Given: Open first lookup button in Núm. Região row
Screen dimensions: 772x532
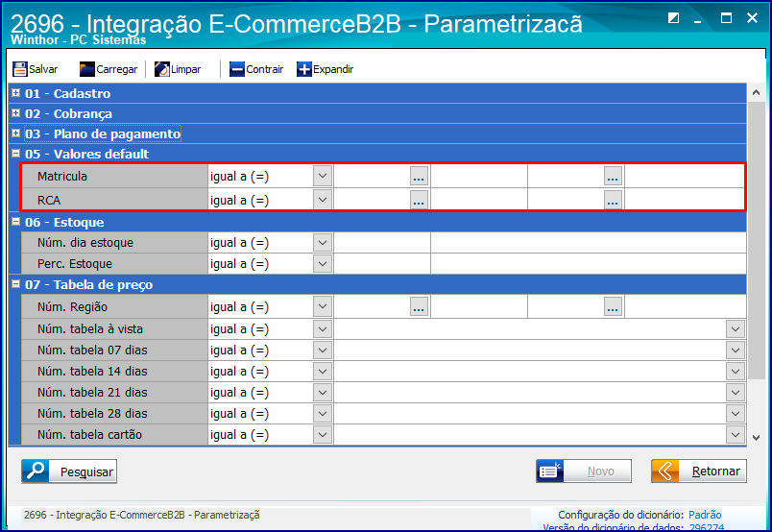Looking at the screenshot, I should coord(419,307).
